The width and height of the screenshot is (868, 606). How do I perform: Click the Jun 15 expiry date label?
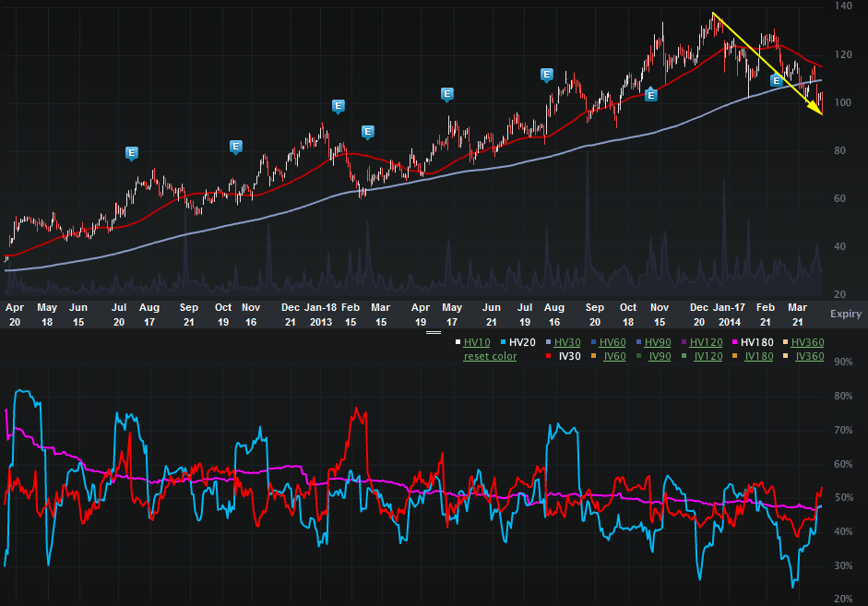[78, 315]
